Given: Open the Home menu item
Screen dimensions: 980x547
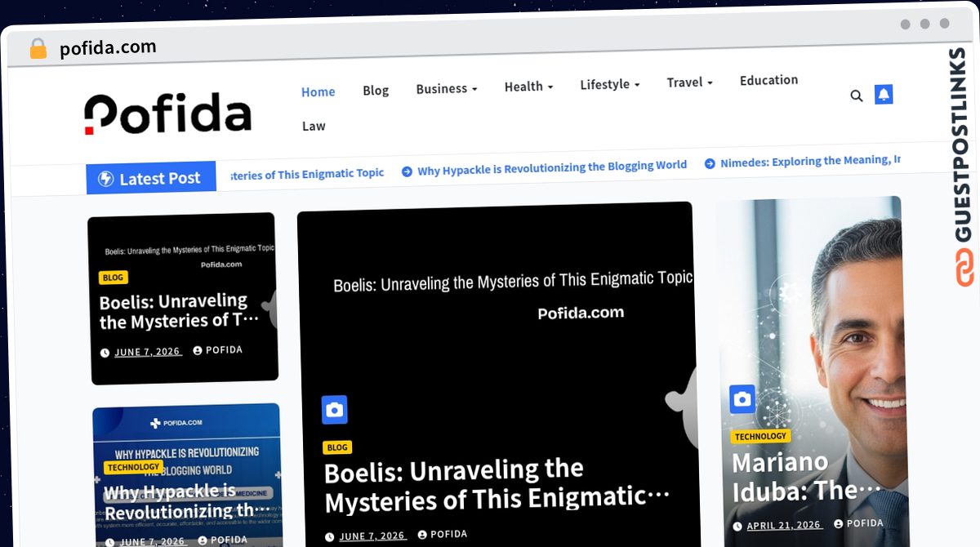Looking at the screenshot, I should (318, 91).
